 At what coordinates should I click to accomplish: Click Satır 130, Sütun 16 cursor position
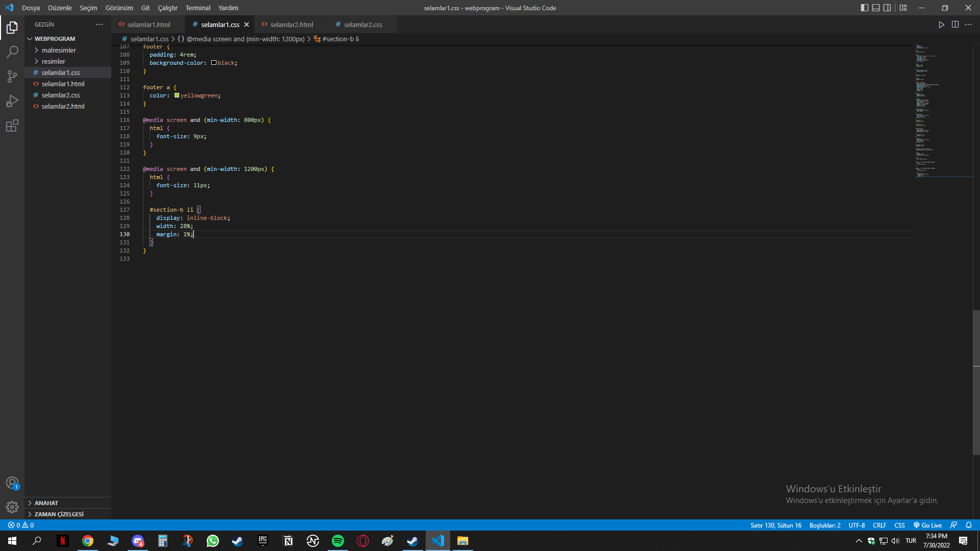776,525
